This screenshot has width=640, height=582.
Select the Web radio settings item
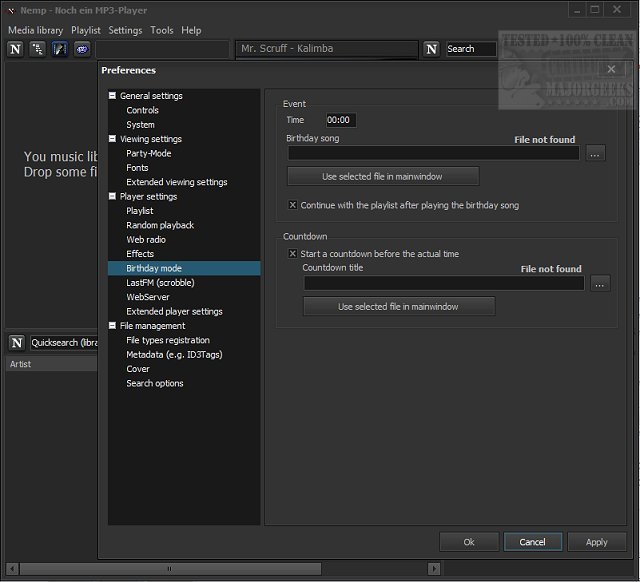click(146, 240)
